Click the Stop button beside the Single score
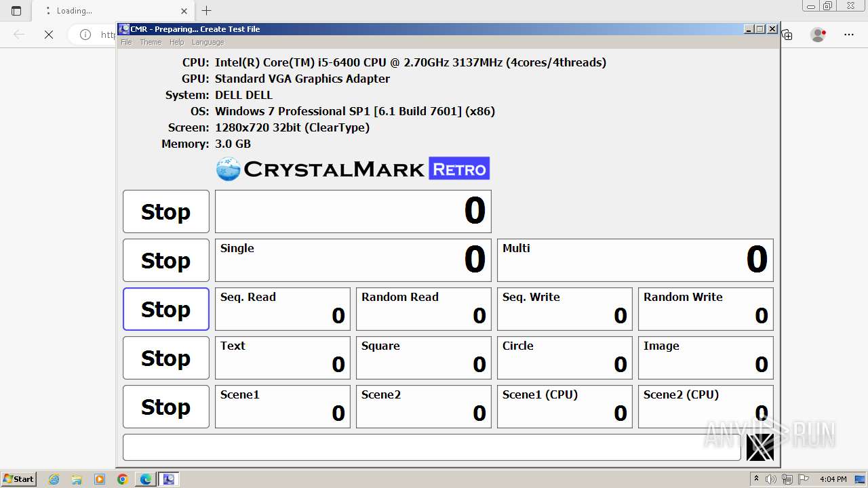 coord(166,260)
